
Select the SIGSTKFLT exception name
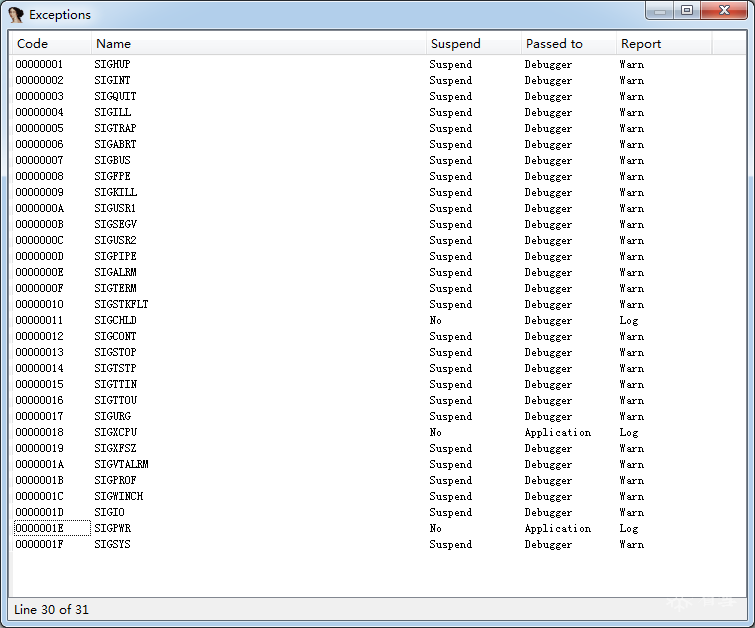pos(121,304)
